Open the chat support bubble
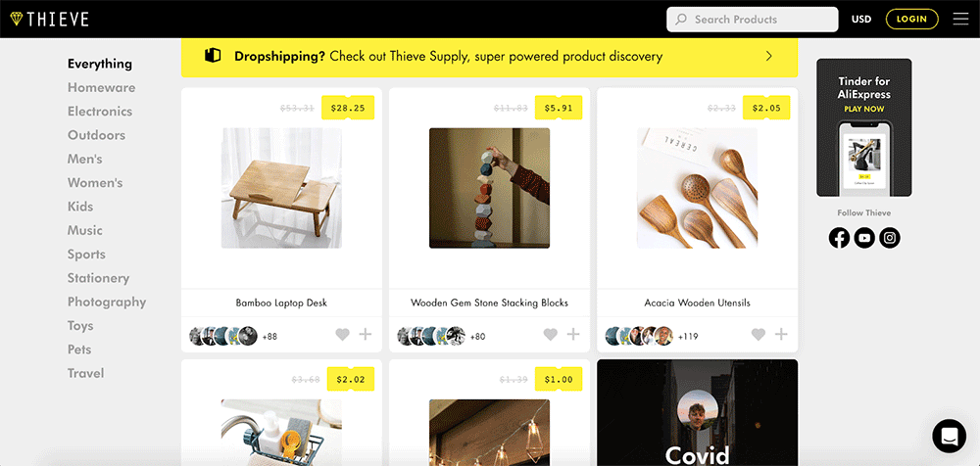This screenshot has width=980, height=466. pyautogui.click(x=949, y=435)
